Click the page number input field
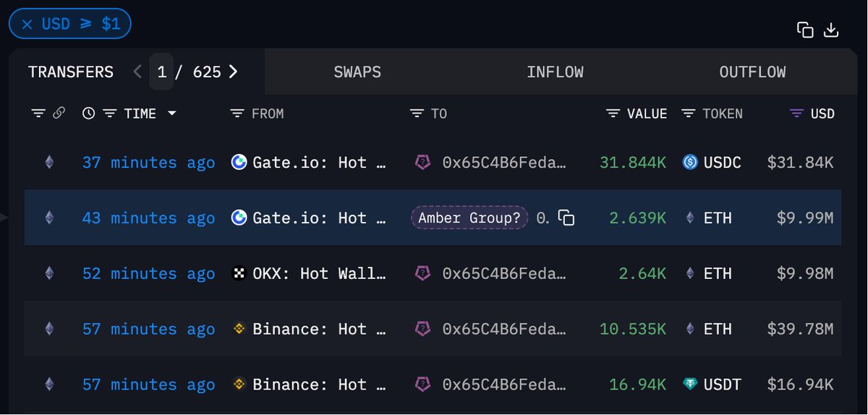868x415 pixels. click(x=161, y=72)
